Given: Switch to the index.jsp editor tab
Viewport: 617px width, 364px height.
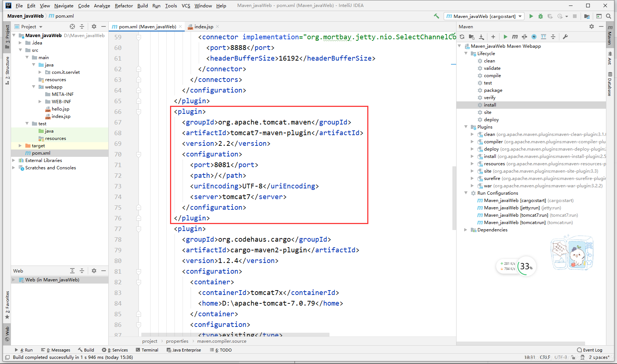Looking at the screenshot, I should tap(204, 26).
